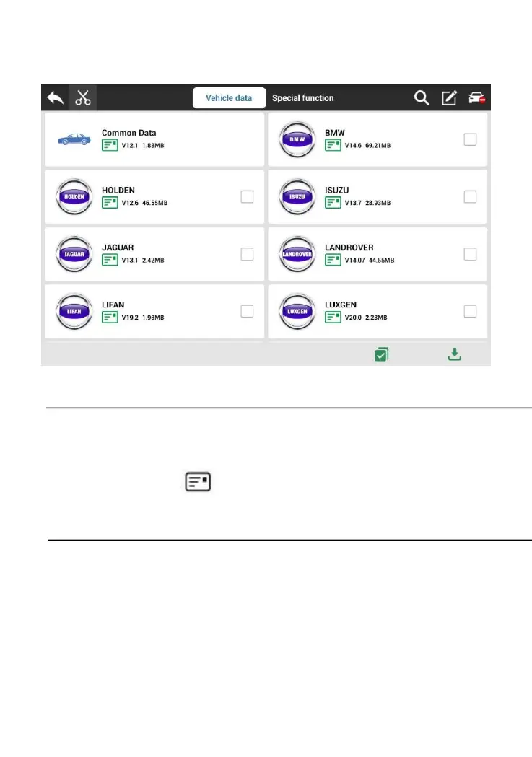Click the car remove icon

476,98
